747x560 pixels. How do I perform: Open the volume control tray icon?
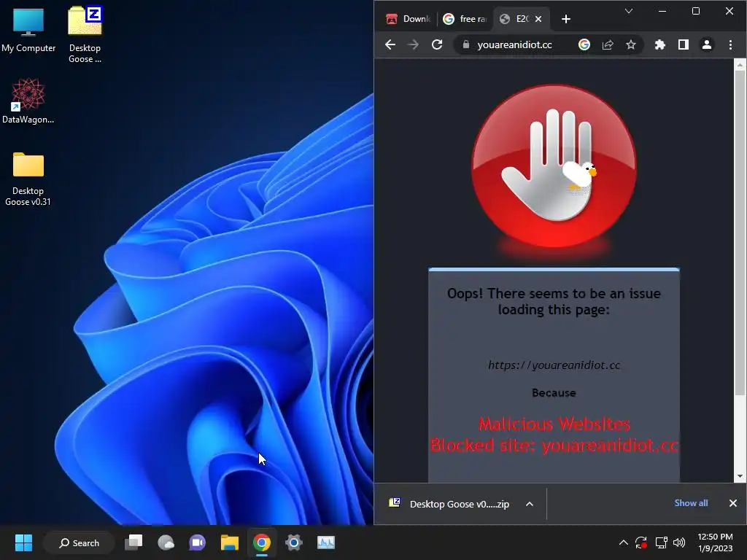click(679, 542)
